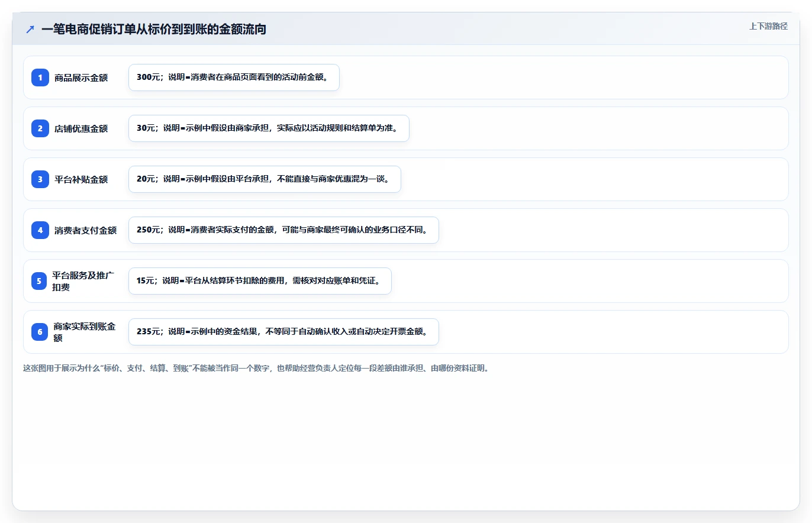Select the 商家实际到账金额 label
This screenshot has height=523, width=812.
85,332
